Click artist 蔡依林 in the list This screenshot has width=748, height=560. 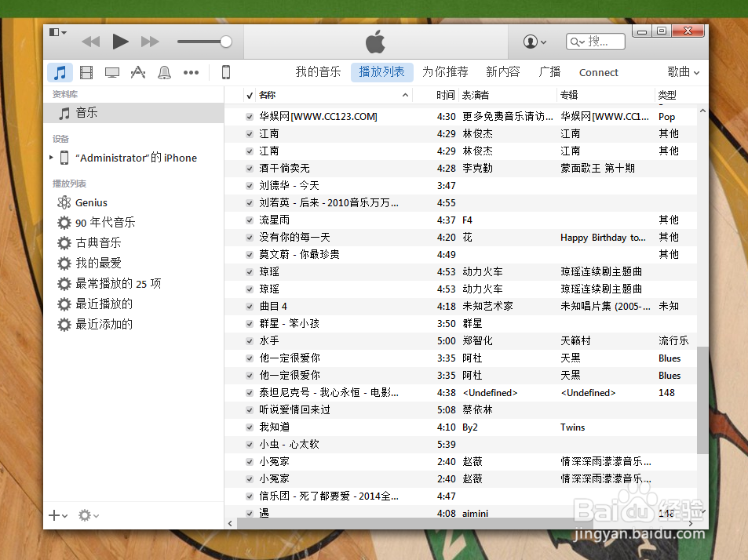point(477,410)
